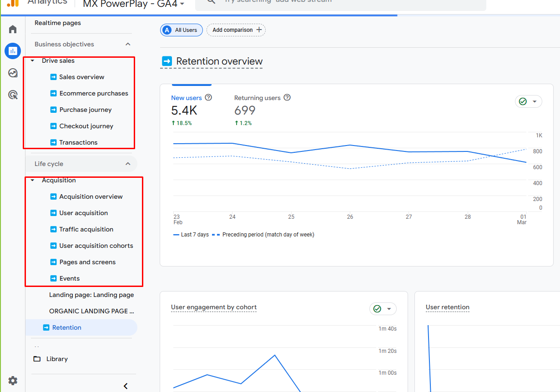Image resolution: width=560 pixels, height=392 pixels.
Task: Open the Home icon in left rail
Action: coord(13,30)
